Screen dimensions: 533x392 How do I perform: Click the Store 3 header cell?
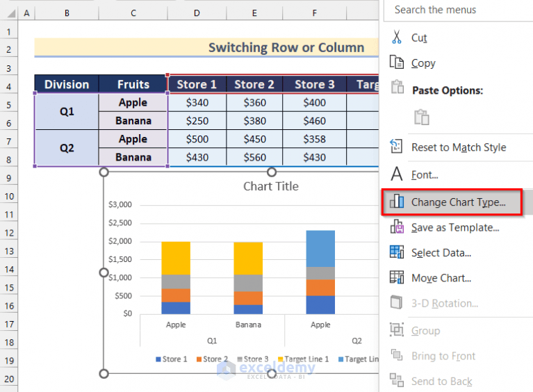(x=314, y=84)
